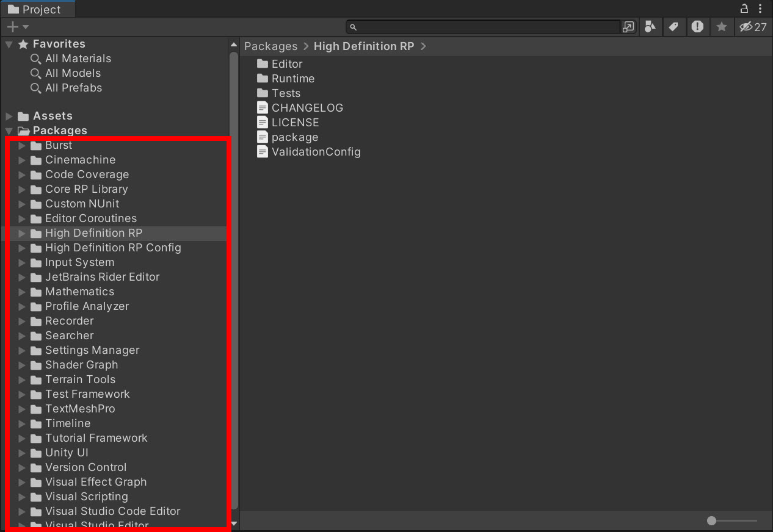This screenshot has width=773, height=532.
Task: Select the Runtime folder icon
Action: [x=263, y=79]
